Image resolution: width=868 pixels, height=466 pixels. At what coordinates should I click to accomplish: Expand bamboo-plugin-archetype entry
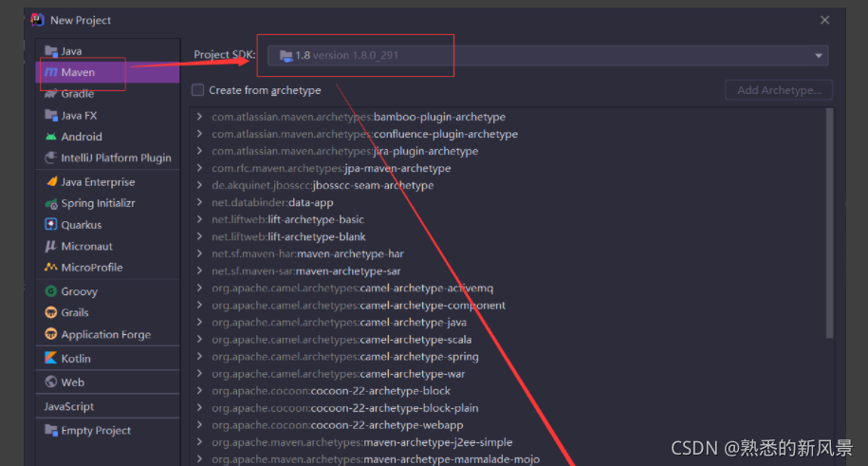(x=199, y=117)
